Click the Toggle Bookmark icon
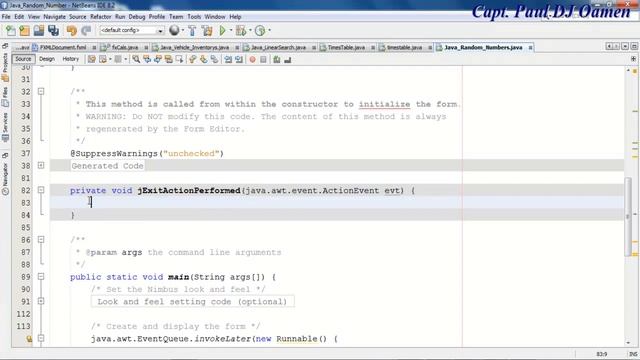Viewport: 640px width, 360px height. 214,60
